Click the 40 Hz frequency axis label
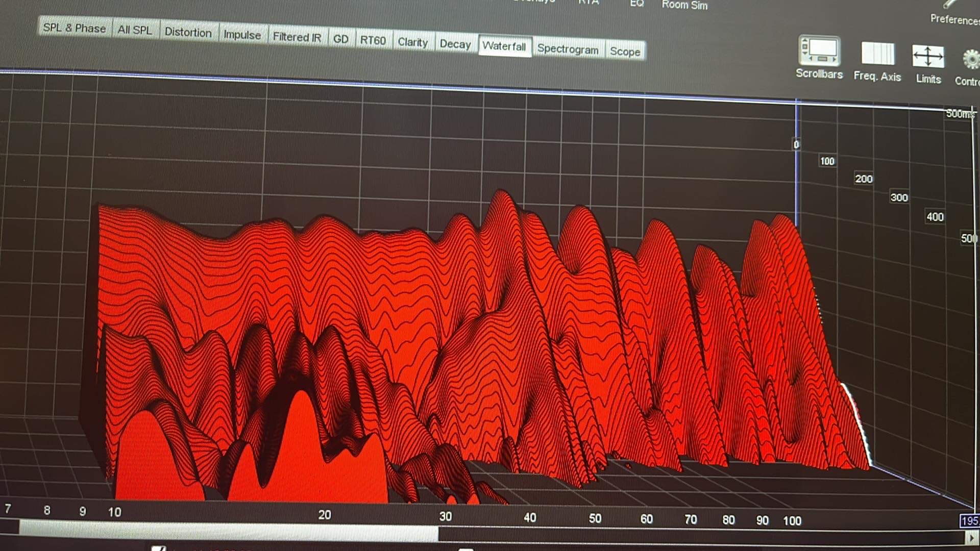This screenshot has width=980, height=551. (x=530, y=518)
